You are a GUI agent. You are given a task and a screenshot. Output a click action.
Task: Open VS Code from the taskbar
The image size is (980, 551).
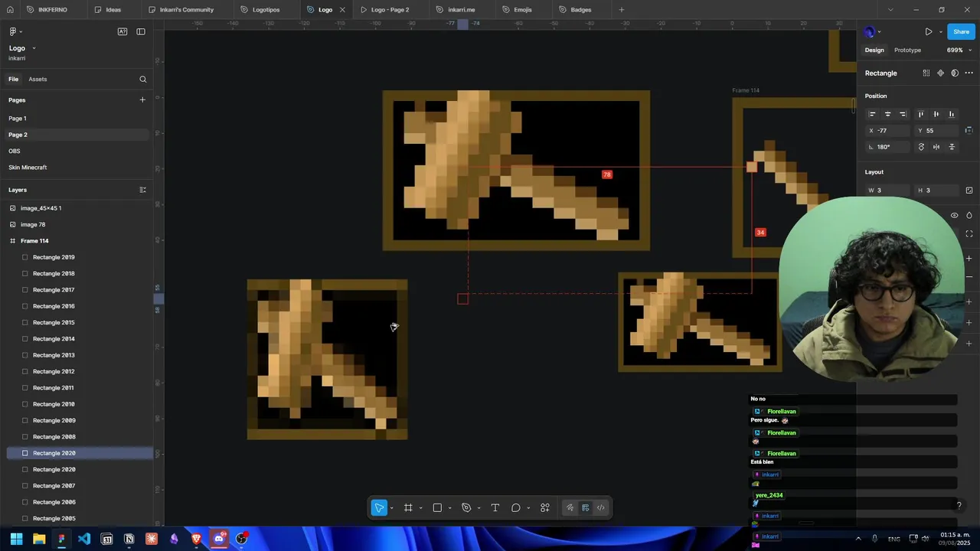pyautogui.click(x=84, y=539)
